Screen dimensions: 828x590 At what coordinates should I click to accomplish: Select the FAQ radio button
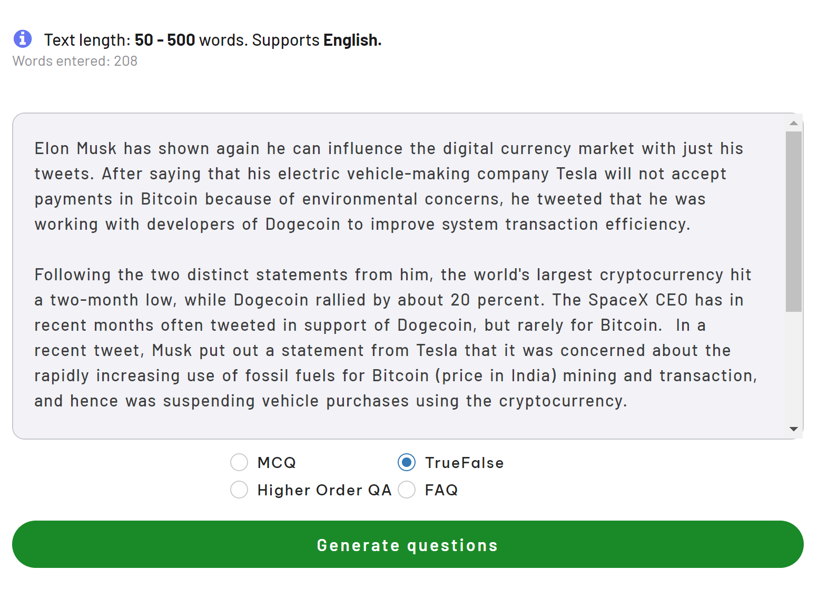pos(406,490)
